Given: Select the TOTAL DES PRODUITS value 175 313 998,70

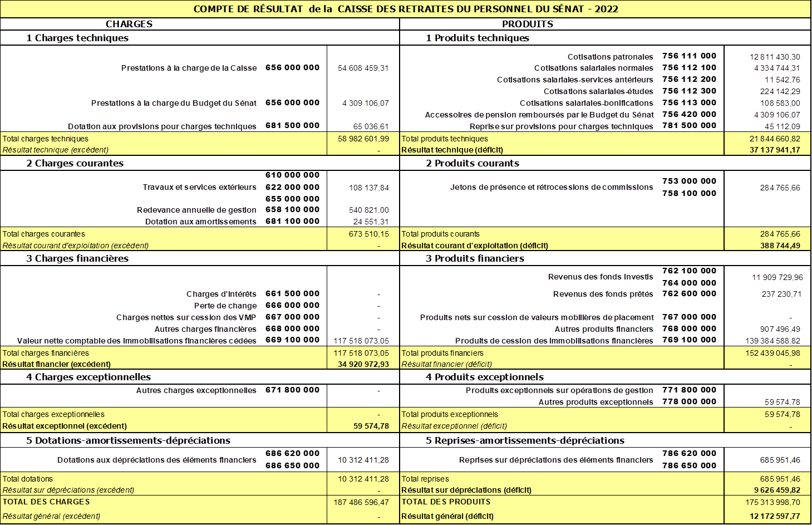Looking at the screenshot, I should click(772, 502).
